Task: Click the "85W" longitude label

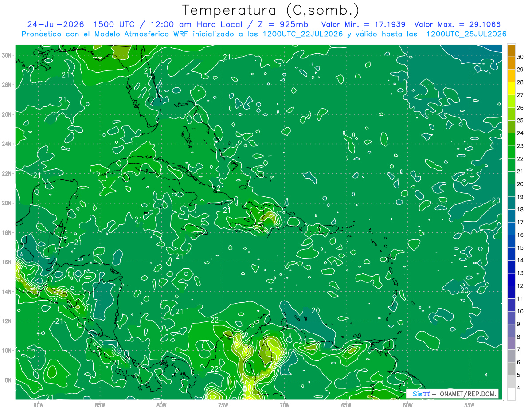Action: point(100,405)
